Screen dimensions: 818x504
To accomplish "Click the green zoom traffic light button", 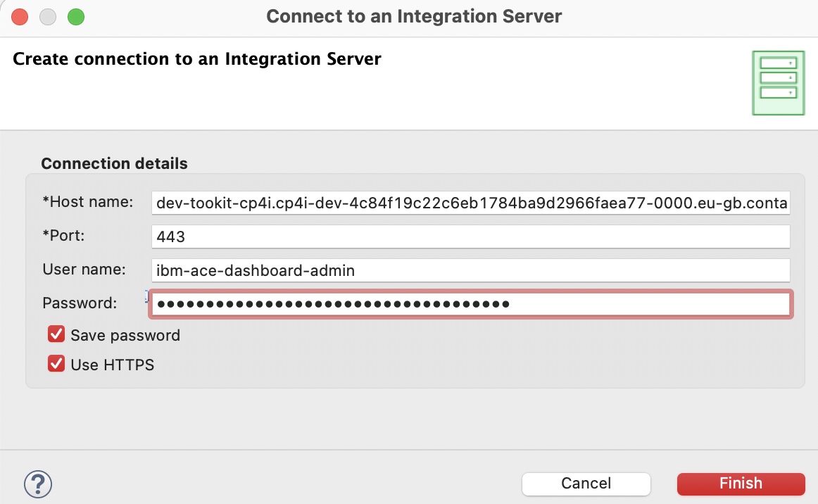I will 75,16.
